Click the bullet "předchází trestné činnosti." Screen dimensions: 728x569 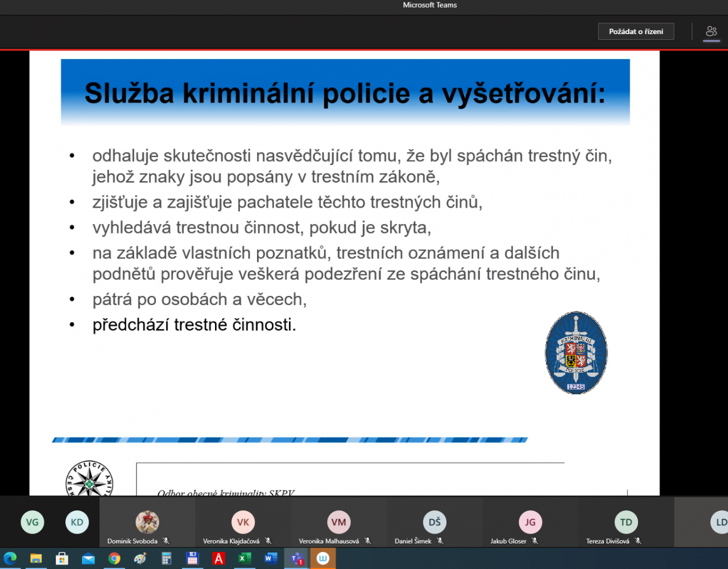[x=194, y=325]
